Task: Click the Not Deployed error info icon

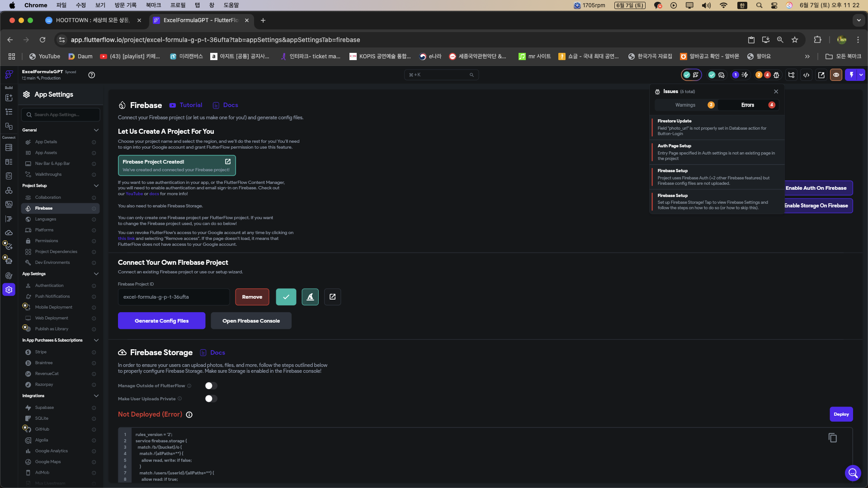Action: (189, 415)
